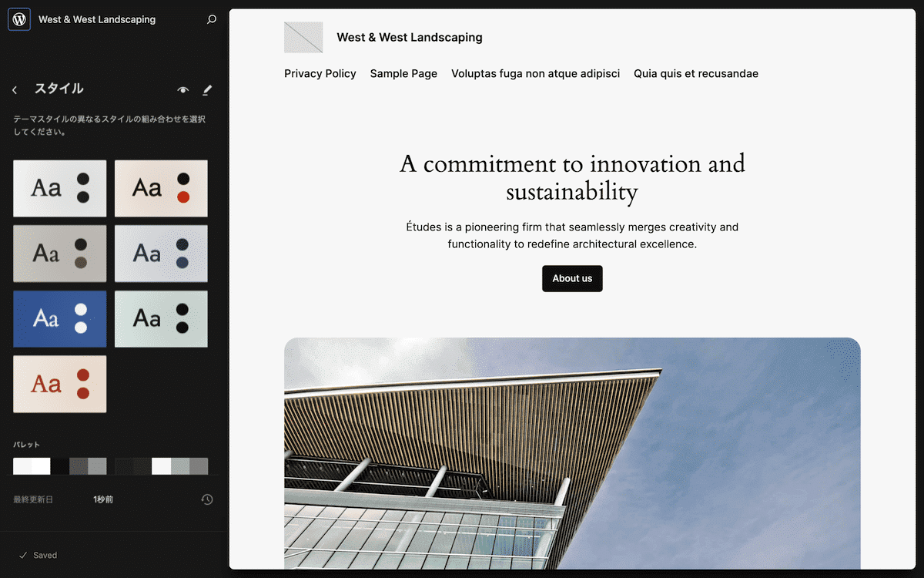Screen dimensions: 924x578
Task: Select the first light color palette
Action: [x=60, y=466]
